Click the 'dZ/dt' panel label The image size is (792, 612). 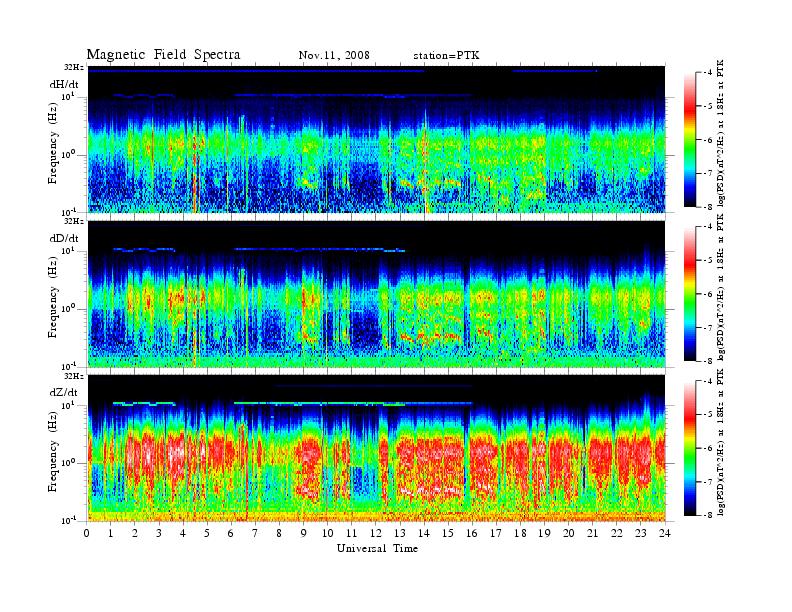64,392
